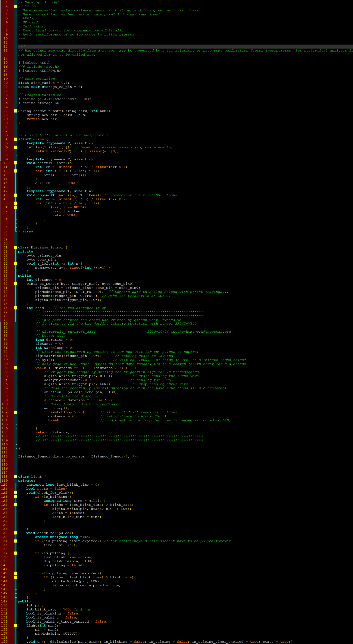
Task: Click the include <EEPROM.h> line text
Action: point(42,71)
